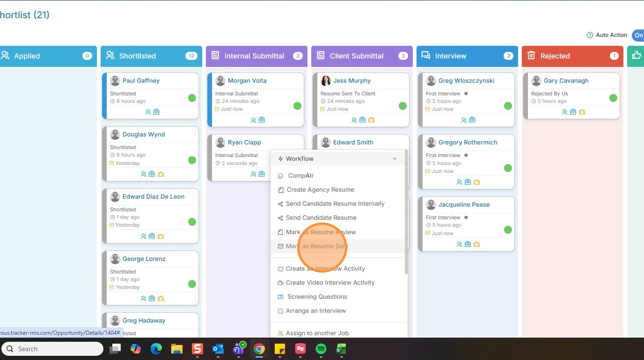The width and height of the screenshot is (644, 360).
Task: Click the Shortlisted column count badge showing 12
Action: pos(191,56)
